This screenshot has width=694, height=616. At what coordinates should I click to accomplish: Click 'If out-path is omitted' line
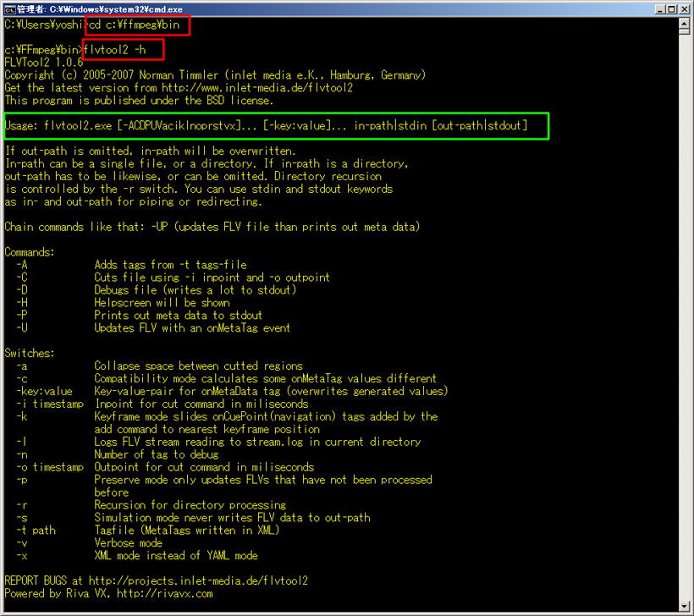150,151
